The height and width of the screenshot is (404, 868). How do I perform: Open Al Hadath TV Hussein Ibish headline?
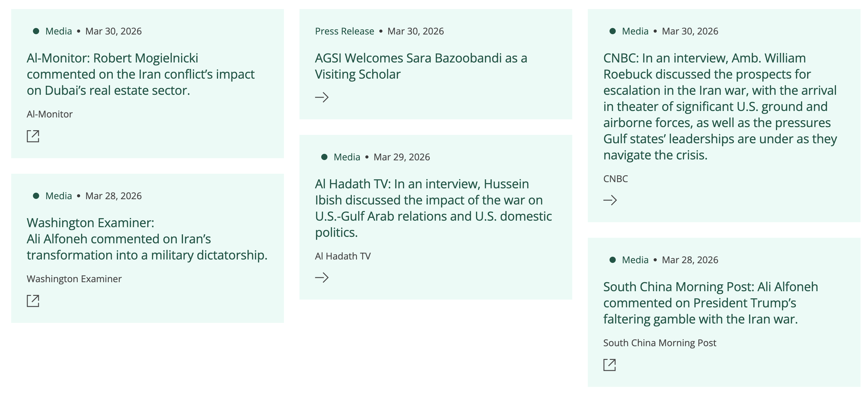(433, 208)
